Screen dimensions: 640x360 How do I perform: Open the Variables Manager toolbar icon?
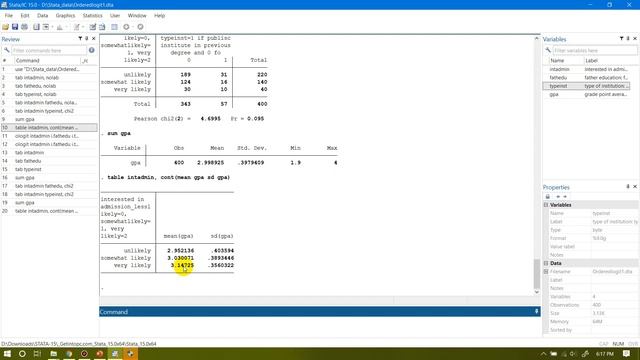coord(114,27)
